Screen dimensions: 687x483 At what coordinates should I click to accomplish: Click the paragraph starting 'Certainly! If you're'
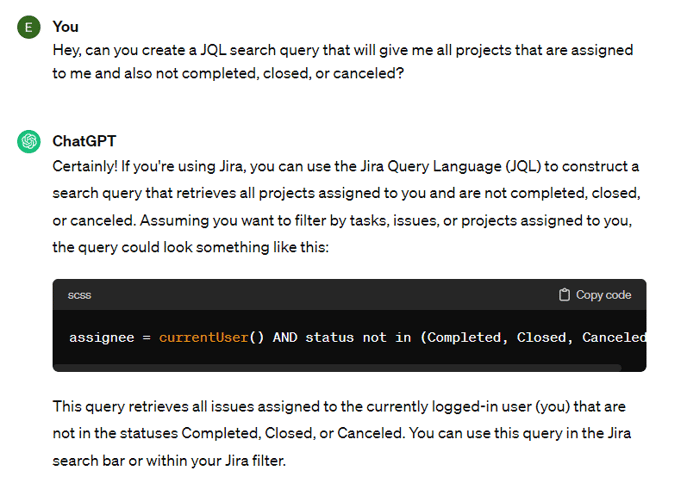coord(346,206)
